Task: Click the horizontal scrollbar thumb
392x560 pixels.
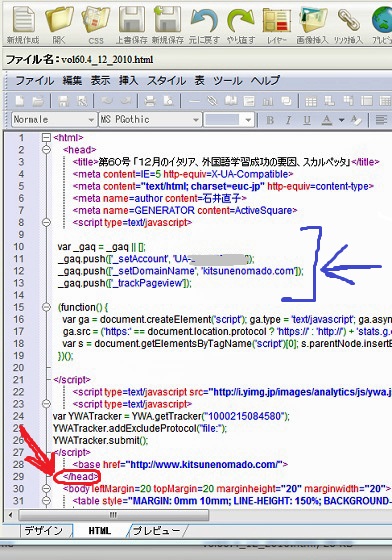Action: pos(114,515)
